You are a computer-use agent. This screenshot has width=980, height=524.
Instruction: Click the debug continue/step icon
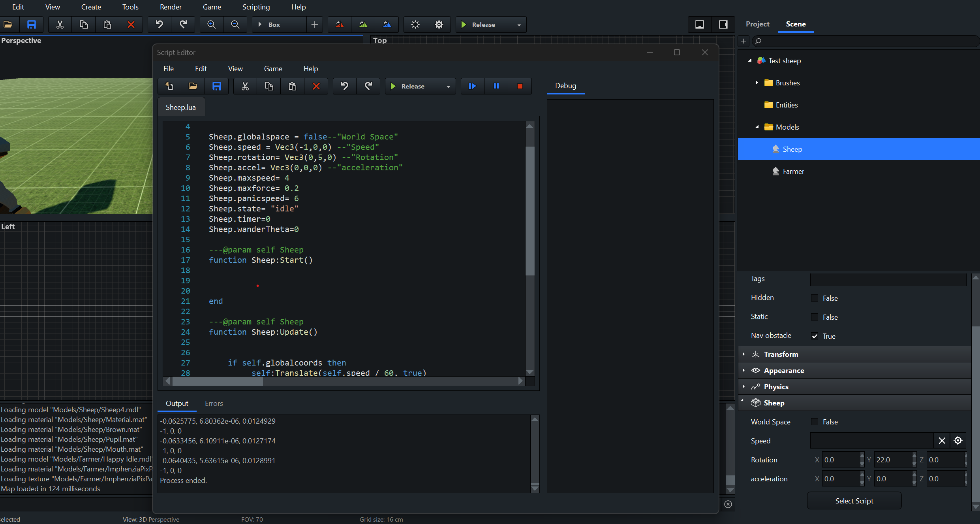(x=472, y=86)
